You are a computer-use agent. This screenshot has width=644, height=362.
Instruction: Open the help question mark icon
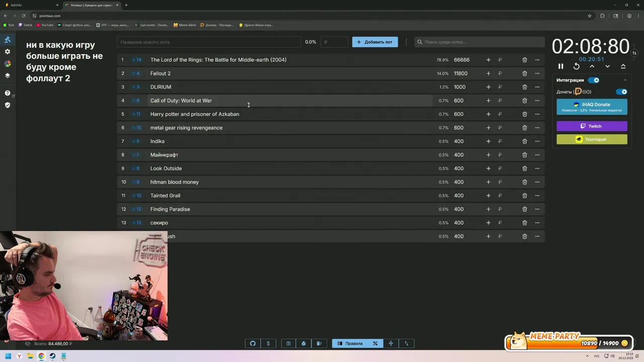click(x=8, y=93)
